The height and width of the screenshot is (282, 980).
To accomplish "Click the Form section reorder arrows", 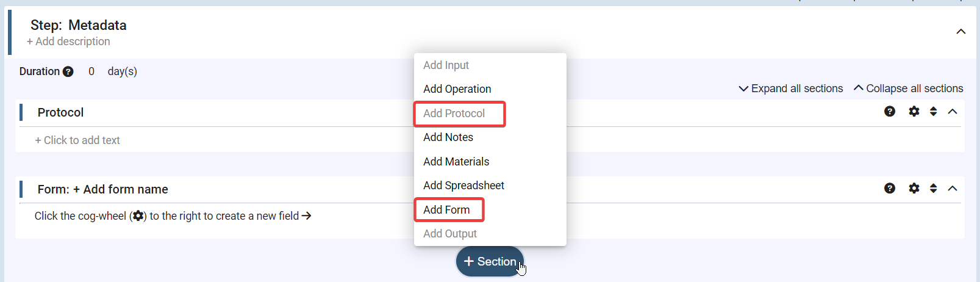I will [x=933, y=189].
